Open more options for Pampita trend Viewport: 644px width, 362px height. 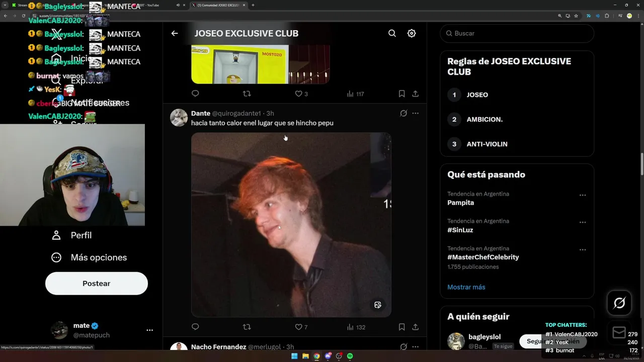click(583, 195)
